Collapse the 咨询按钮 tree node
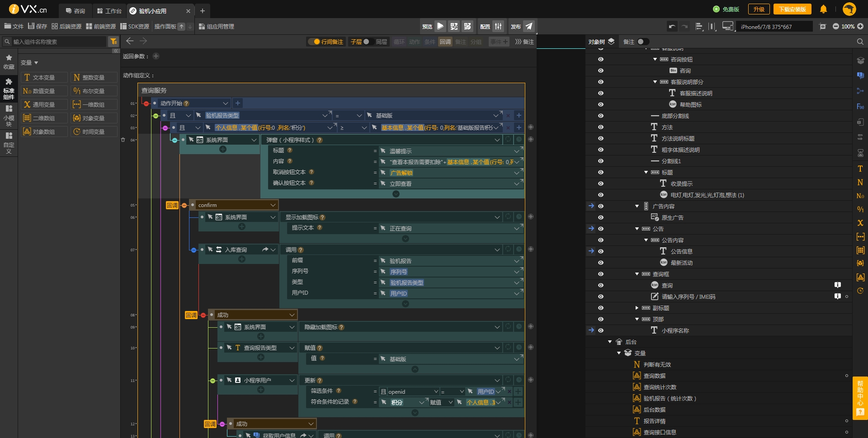Image resolution: width=868 pixels, height=438 pixels. (x=655, y=59)
